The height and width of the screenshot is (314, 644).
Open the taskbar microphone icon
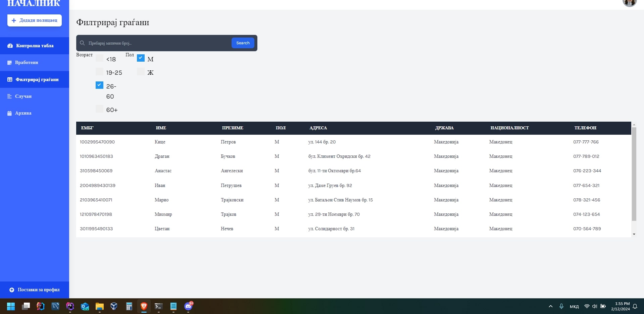click(561, 306)
